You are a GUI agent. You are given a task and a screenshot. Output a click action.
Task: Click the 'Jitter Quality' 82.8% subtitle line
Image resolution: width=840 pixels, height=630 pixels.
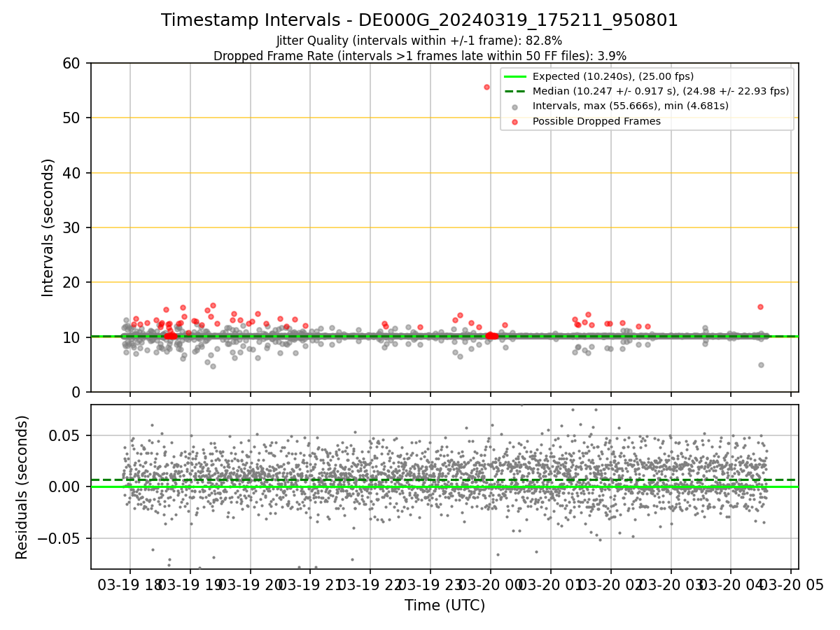[419, 41]
